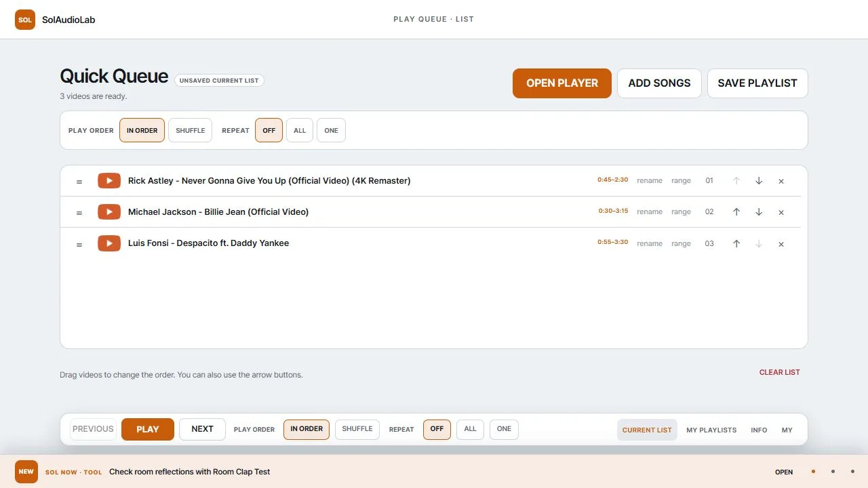The width and height of the screenshot is (868, 488).
Task: Move Billie Jean song up
Action: 736,212
